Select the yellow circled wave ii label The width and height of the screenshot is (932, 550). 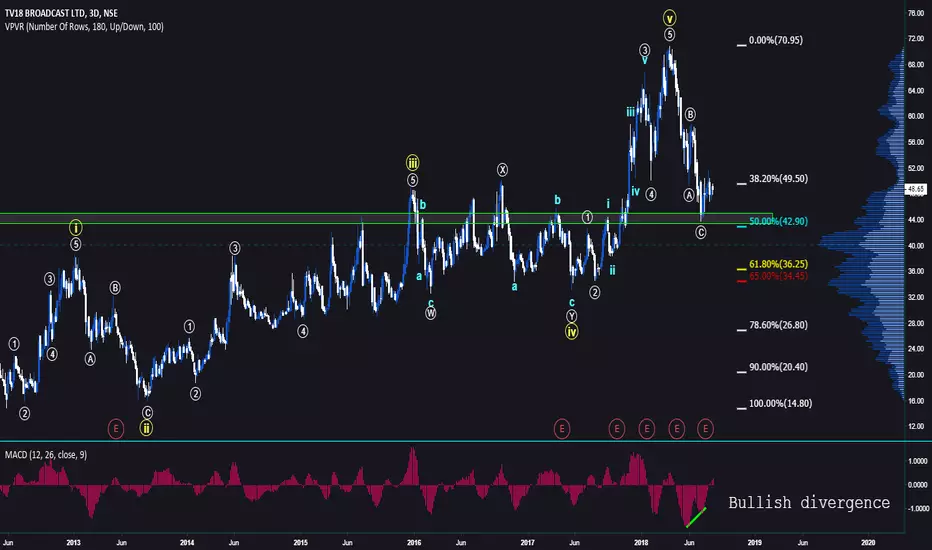pyautogui.click(x=146, y=428)
